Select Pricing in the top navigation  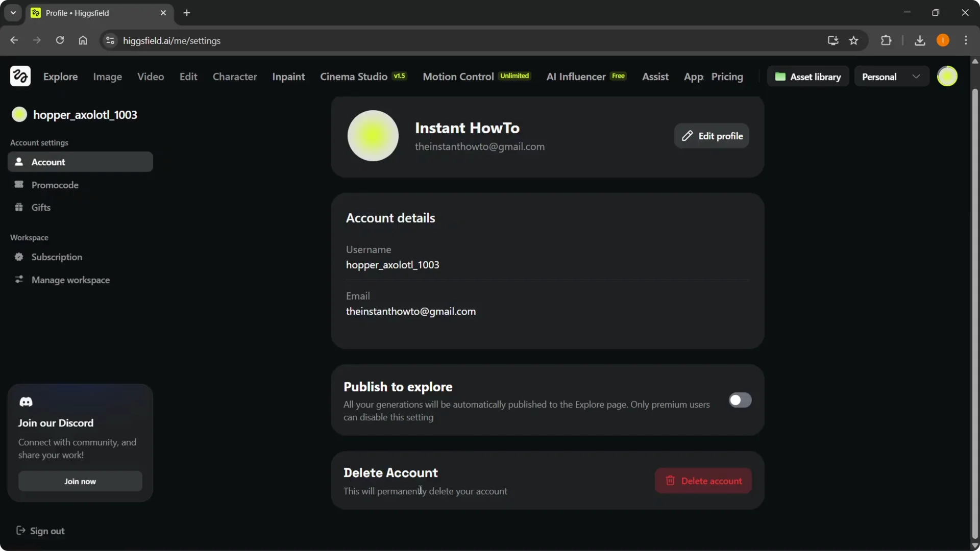[727, 77]
